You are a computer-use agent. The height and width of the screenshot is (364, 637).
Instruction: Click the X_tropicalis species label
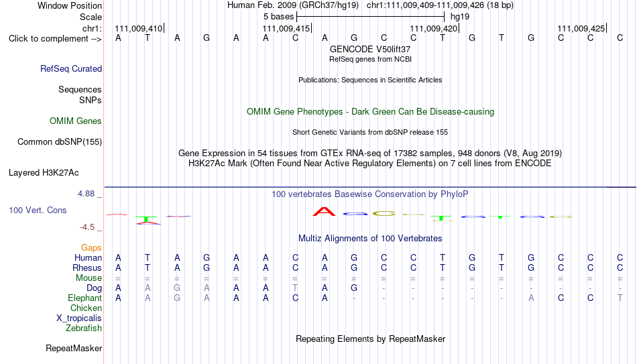pyautogui.click(x=79, y=318)
